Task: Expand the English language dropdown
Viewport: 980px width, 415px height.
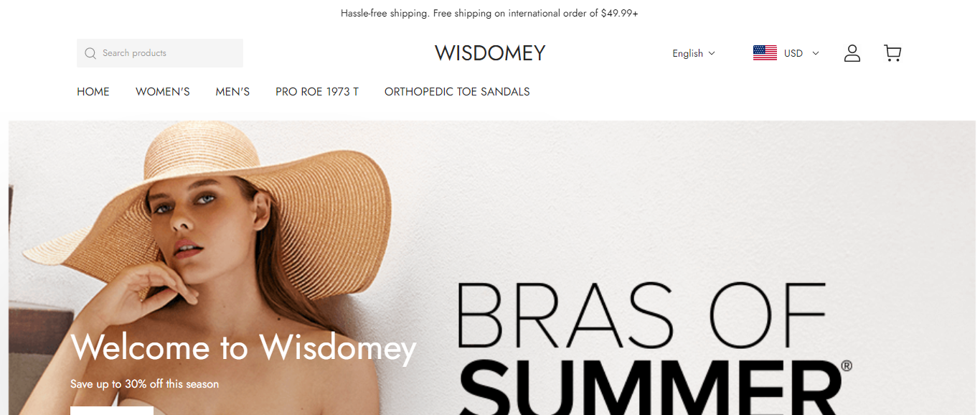Action: (694, 53)
